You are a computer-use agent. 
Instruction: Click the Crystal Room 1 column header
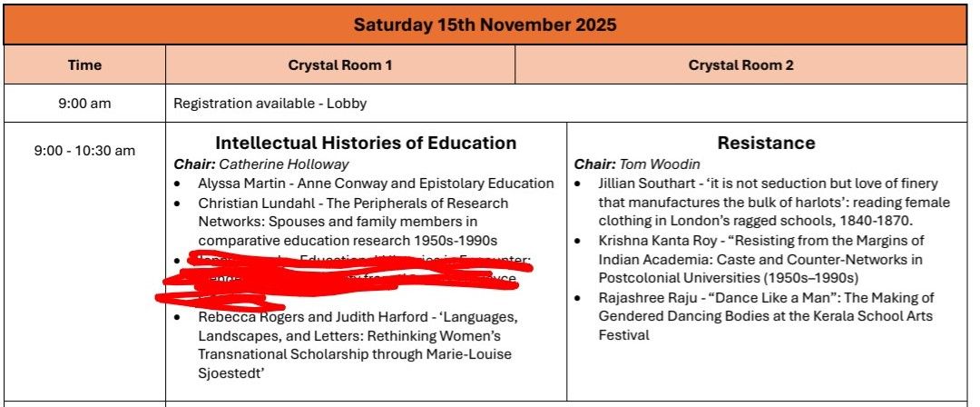[340, 65]
